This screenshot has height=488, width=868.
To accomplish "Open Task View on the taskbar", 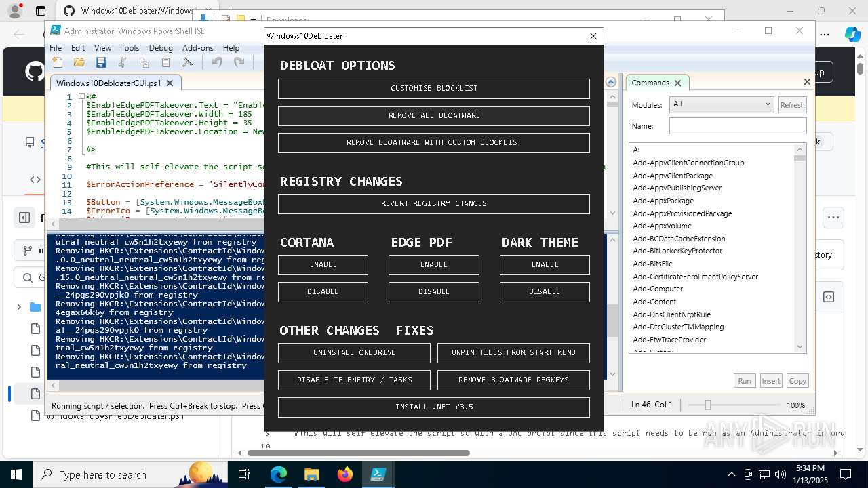I will point(244,474).
